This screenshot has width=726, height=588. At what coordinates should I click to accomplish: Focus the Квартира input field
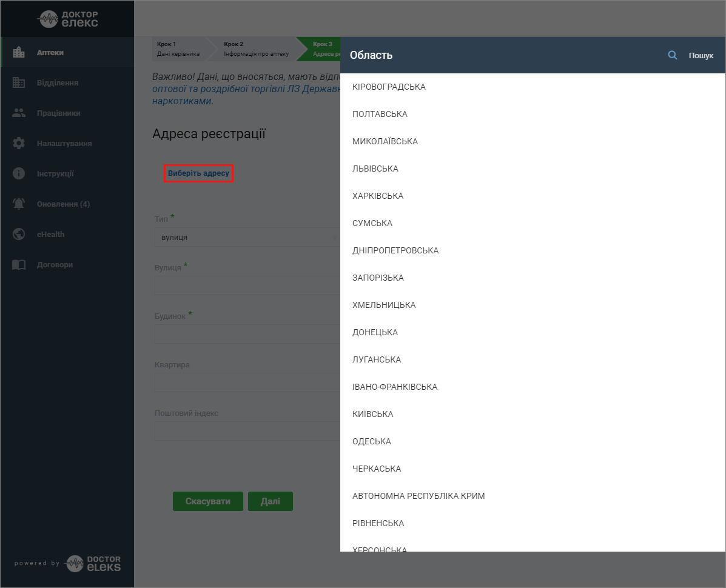[247, 383]
